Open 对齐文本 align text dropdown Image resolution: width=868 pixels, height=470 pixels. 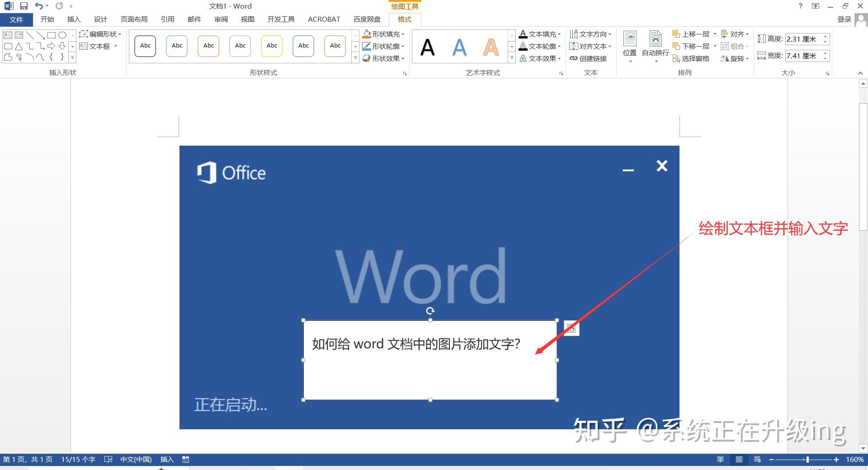[x=590, y=46]
